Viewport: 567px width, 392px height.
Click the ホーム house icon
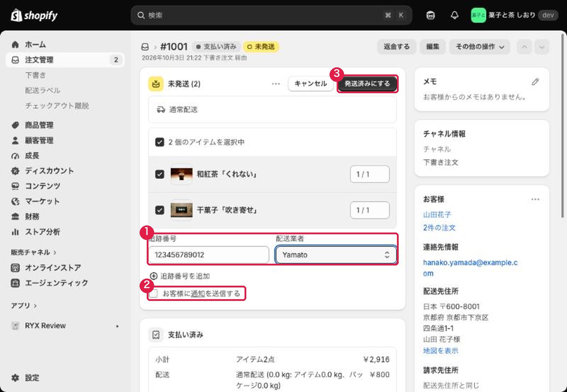point(15,45)
